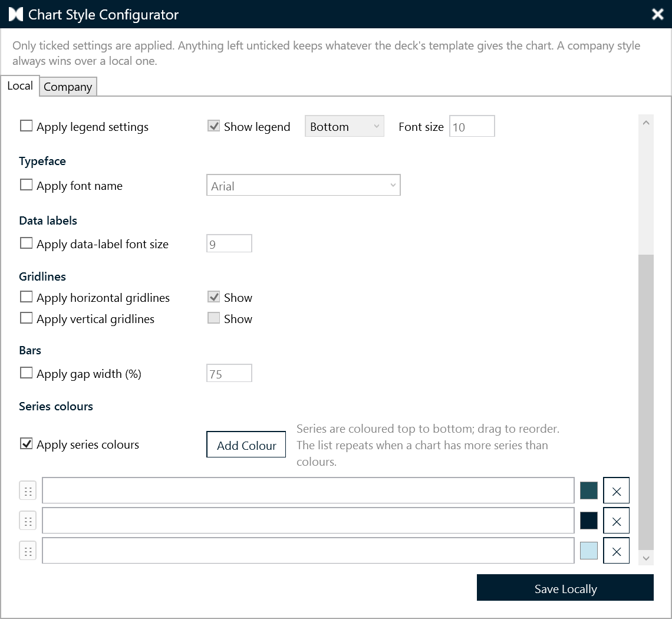Open the teal colour swatch picker
The image size is (672, 619).
coord(589,490)
